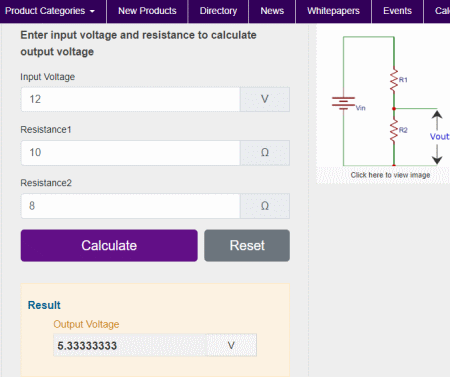Click the Calculate button
The width and height of the screenshot is (450, 377).
pyautogui.click(x=109, y=245)
